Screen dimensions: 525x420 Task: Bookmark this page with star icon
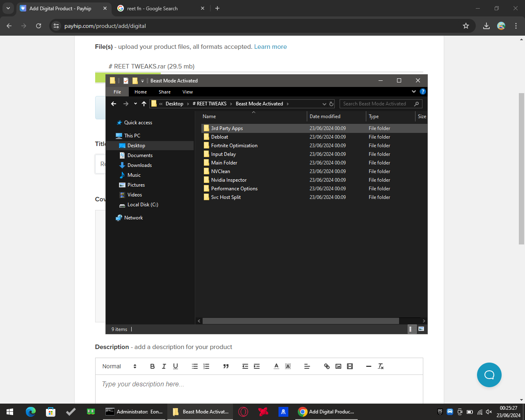pos(466,26)
